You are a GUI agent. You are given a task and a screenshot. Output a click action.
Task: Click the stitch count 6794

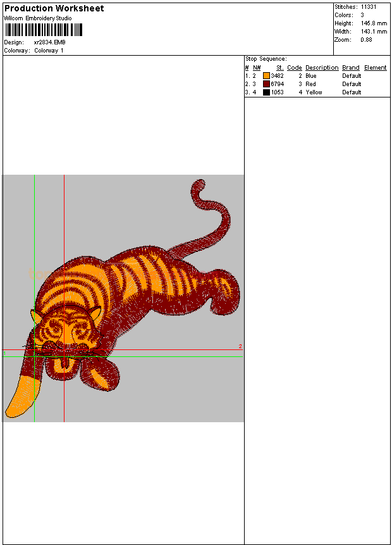coord(278,84)
